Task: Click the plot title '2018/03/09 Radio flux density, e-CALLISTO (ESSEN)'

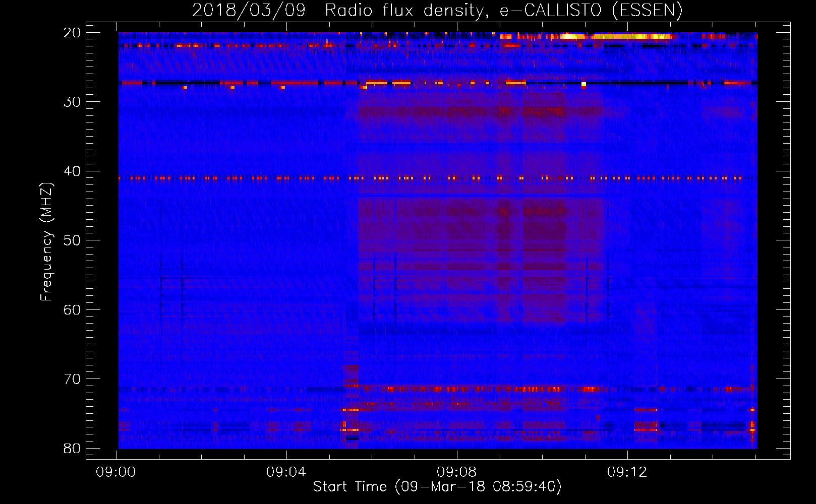Action: 437,11
